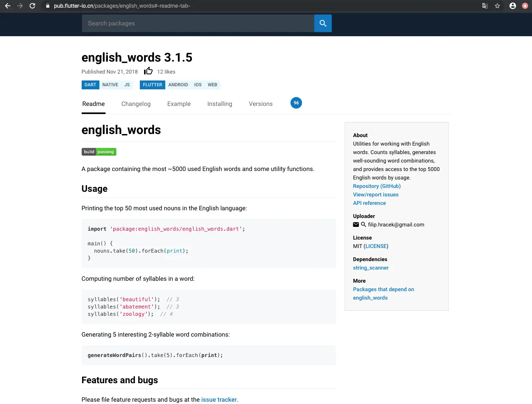
Task: Click the NATIVE tag
Action: (110, 85)
